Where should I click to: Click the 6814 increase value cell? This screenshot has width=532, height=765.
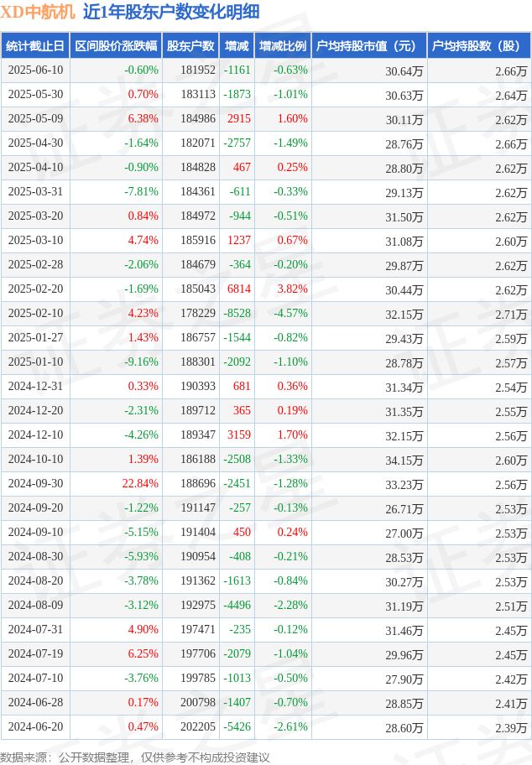coord(237,289)
